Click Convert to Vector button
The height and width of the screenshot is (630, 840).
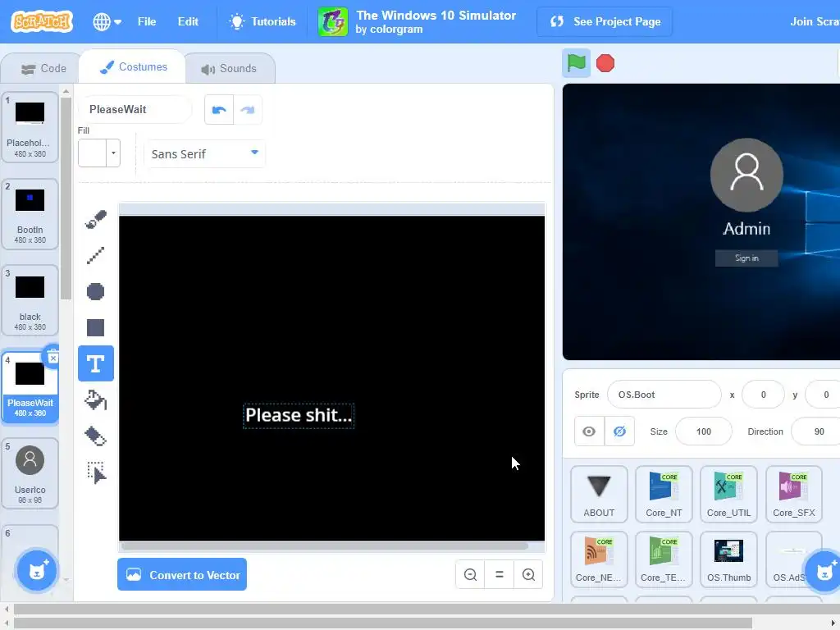(182, 575)
